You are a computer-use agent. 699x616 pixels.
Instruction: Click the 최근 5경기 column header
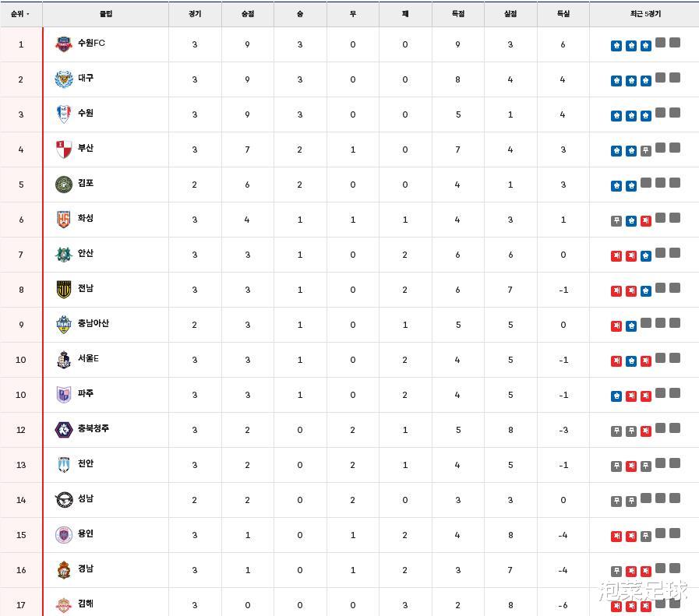(644, 14)
